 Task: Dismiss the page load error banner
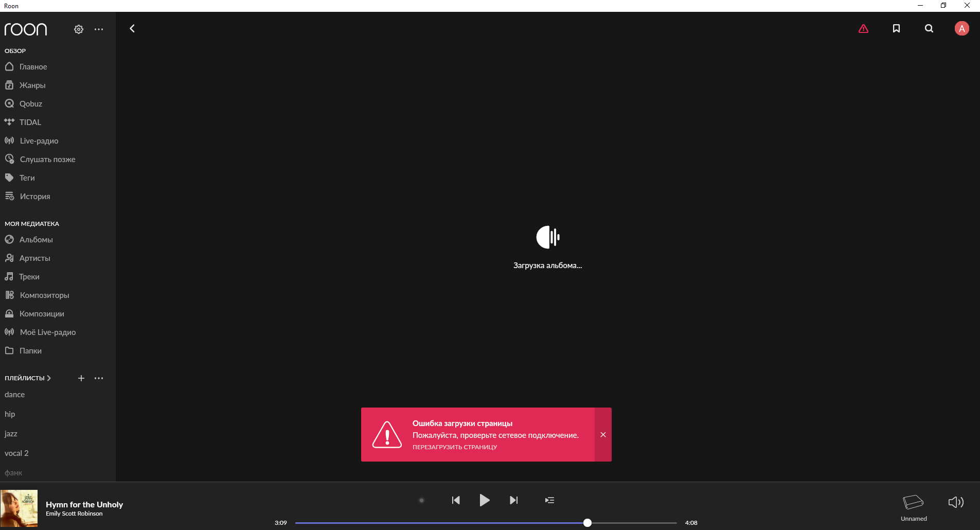603,435
